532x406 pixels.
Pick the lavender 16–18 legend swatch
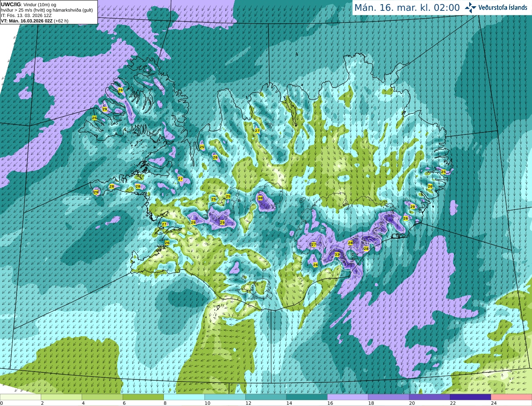(348, 397)
